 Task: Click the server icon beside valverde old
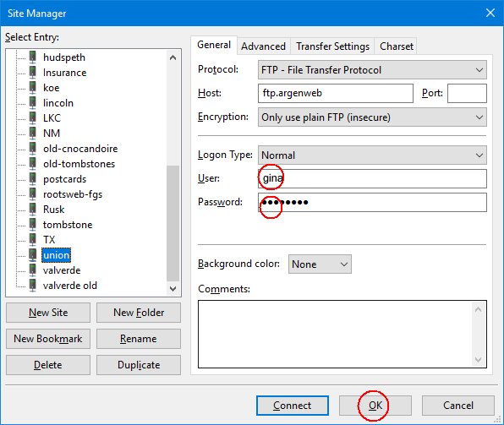click(33, 286)
